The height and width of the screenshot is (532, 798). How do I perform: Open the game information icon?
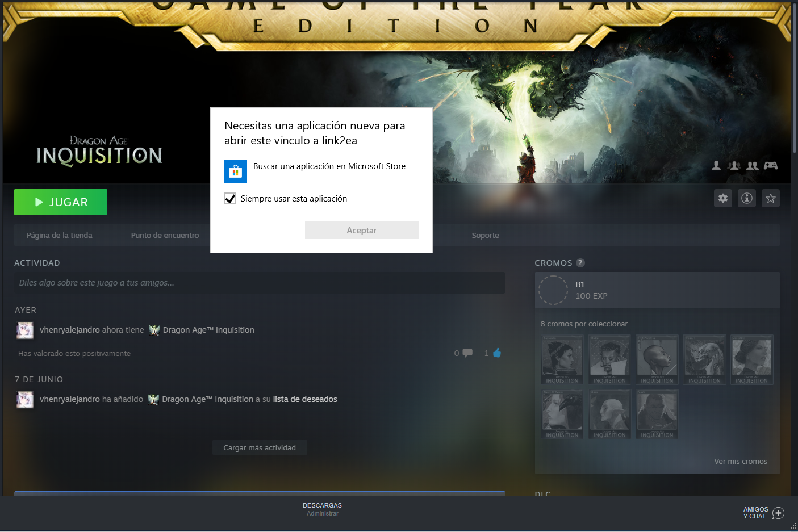[x=746, y=198]
